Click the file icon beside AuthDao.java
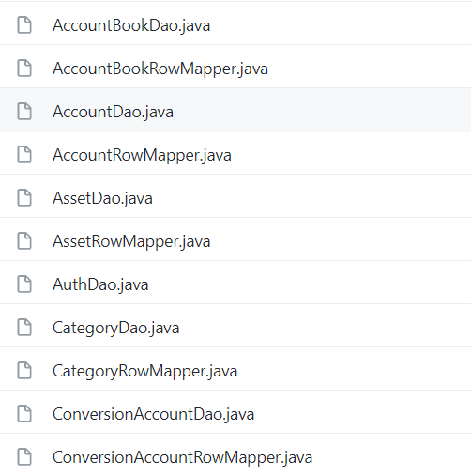Image resolution: width=471 pixels, height=476 pixels. [x=24, y=284]
